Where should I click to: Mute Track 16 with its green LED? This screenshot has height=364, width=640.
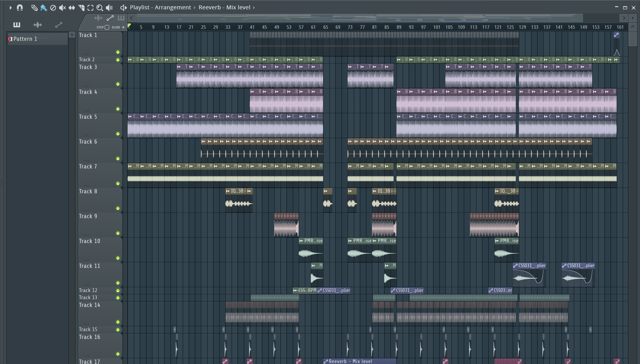[118, 354]
